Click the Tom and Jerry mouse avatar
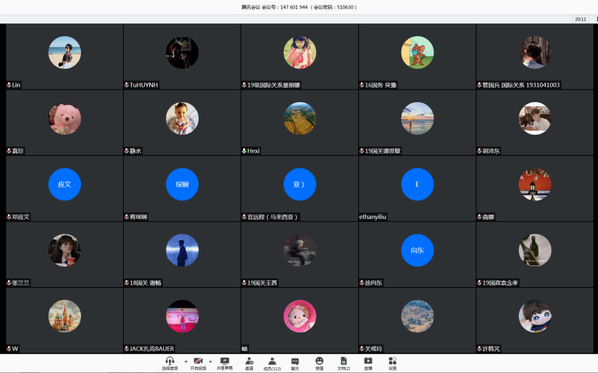This screenshot has height=373, width=598. (417, 53)
